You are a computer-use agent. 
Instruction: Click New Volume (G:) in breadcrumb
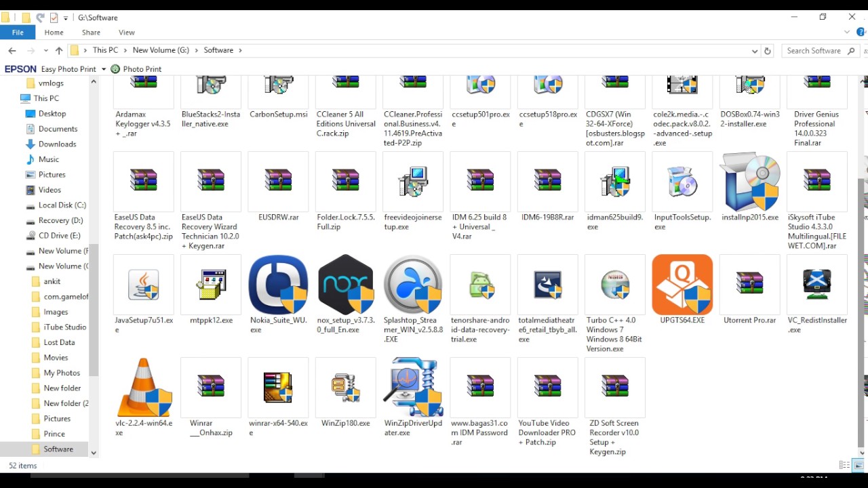pos(161,50)
